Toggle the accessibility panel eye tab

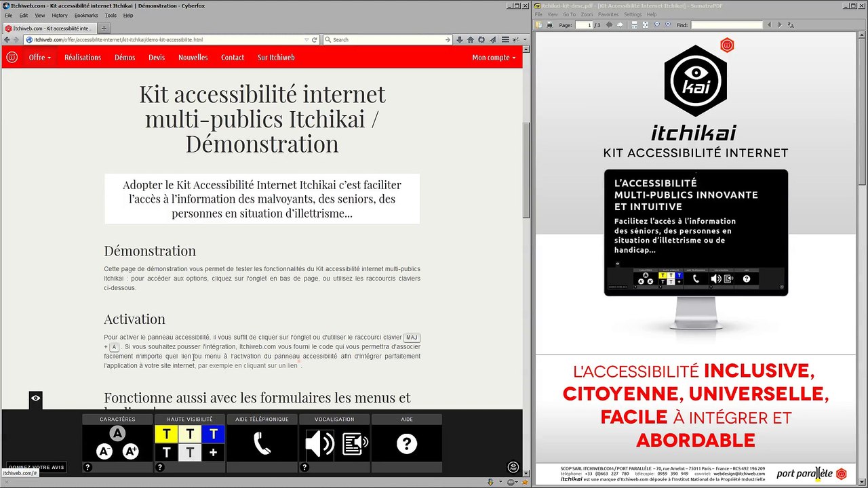pos(36,399)
